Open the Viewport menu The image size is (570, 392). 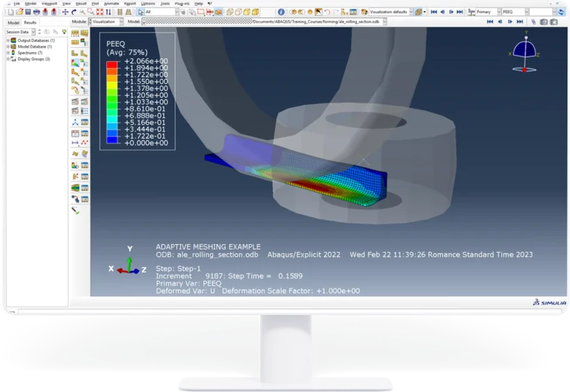[x=49, y=3]
